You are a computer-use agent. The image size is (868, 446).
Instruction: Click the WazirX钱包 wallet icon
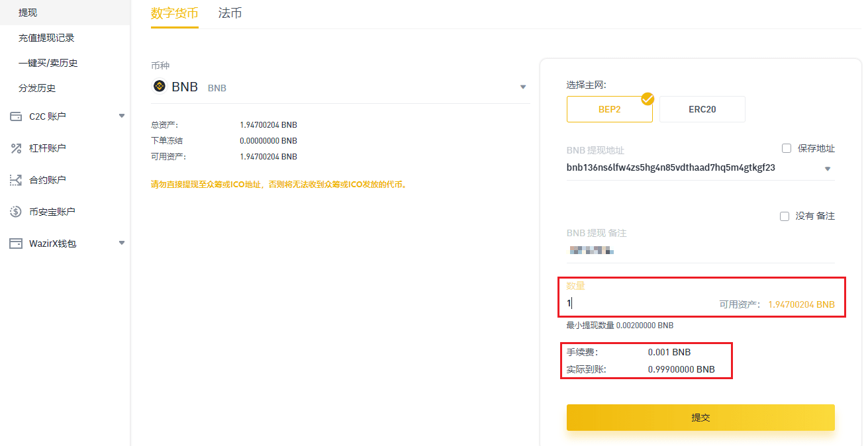pos(16,244)
